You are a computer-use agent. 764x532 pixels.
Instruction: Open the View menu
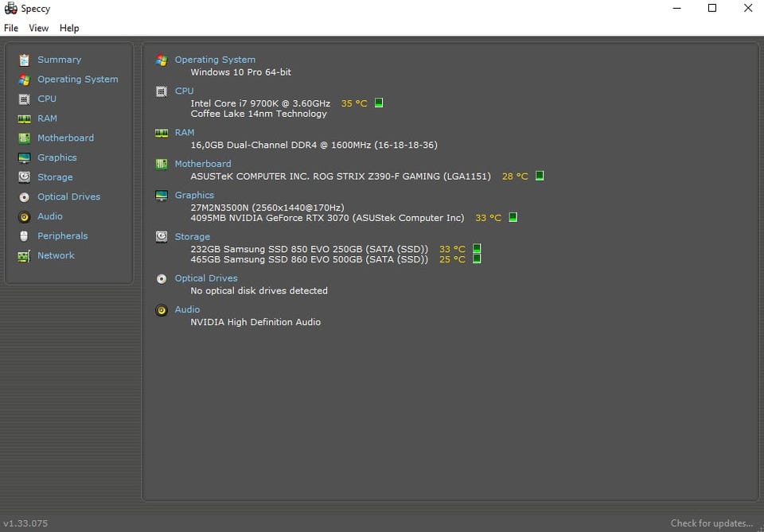pyautogui.click(x=38, y=29)
